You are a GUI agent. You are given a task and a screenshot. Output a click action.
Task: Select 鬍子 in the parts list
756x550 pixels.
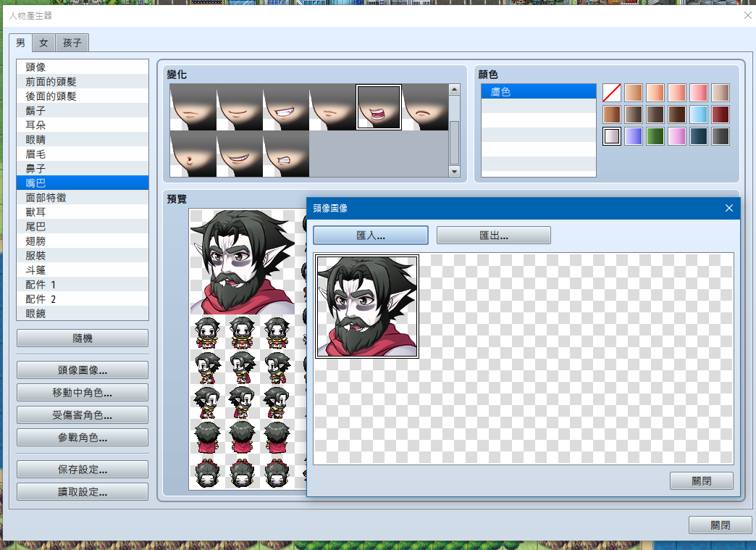click(x=83, y=110)
